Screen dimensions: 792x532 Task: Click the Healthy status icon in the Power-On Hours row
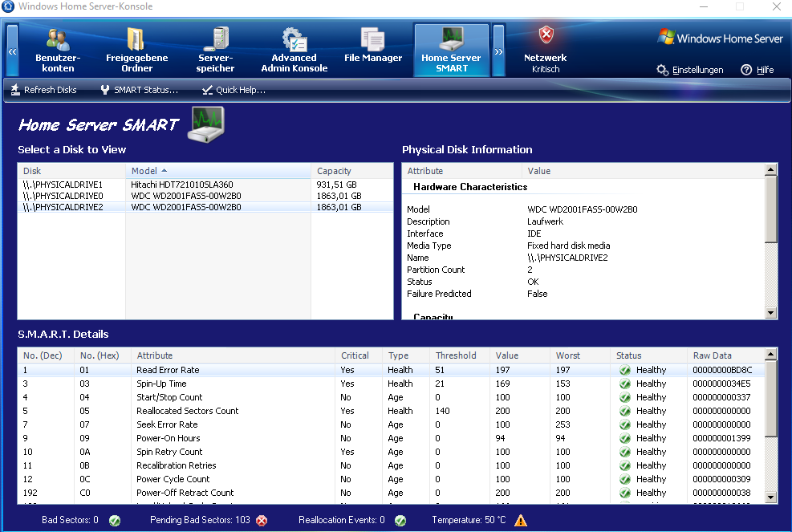tap(625, 438)
